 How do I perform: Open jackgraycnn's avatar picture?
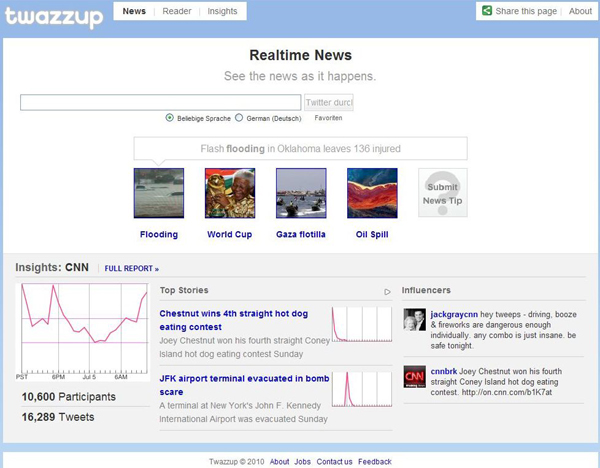click(x=414, y=320)
